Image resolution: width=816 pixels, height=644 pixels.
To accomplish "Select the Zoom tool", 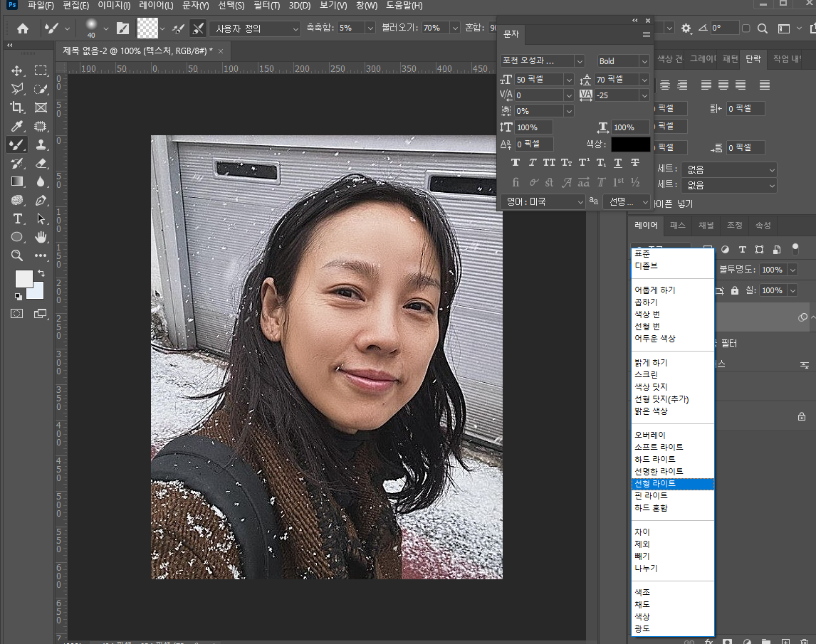I will click(x=16, y=255).
